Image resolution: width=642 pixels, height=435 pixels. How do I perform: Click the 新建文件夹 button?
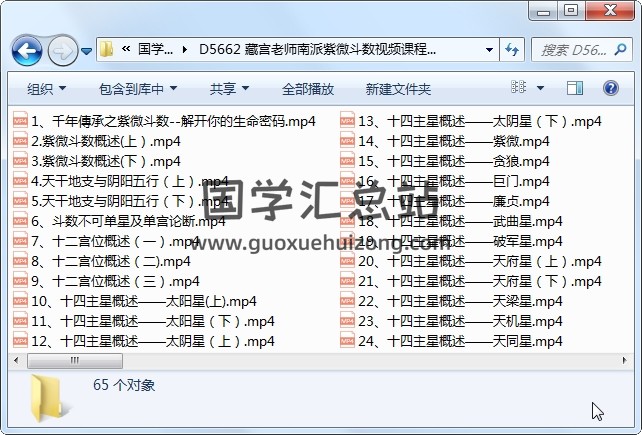point(398,89)
